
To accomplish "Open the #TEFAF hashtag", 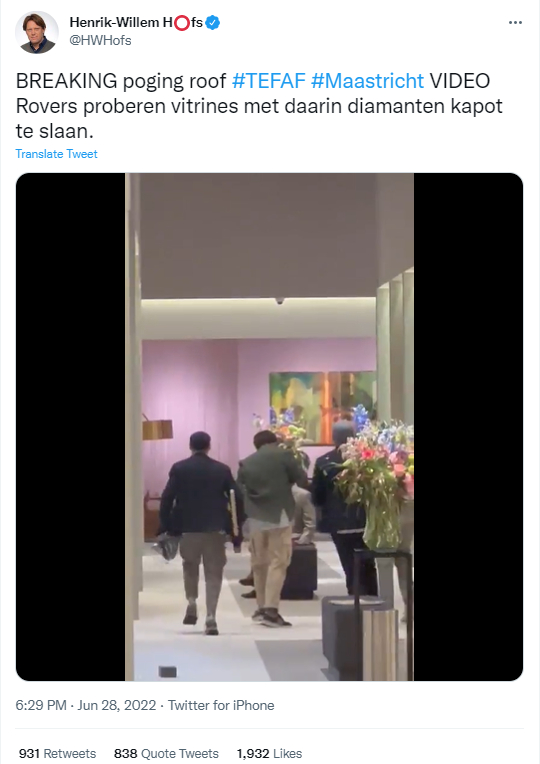I will click(x=269, y=81).
